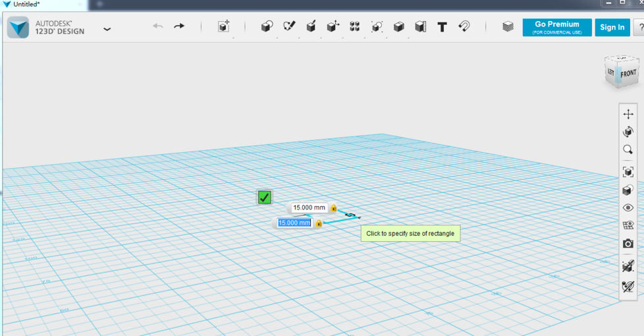Open the Sketch tools menu

click(x=289, y=26)
